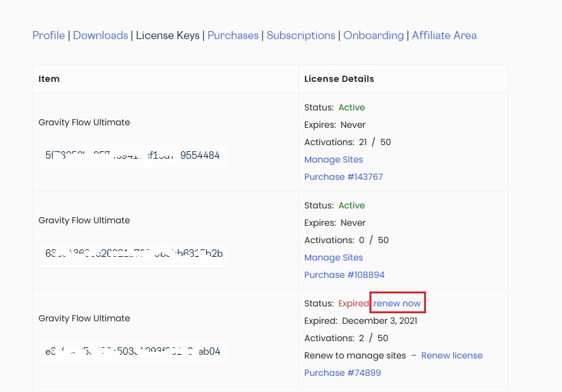562x392 pixels.
Task: Open Purchase #108894 details
Action: (343, 275)
